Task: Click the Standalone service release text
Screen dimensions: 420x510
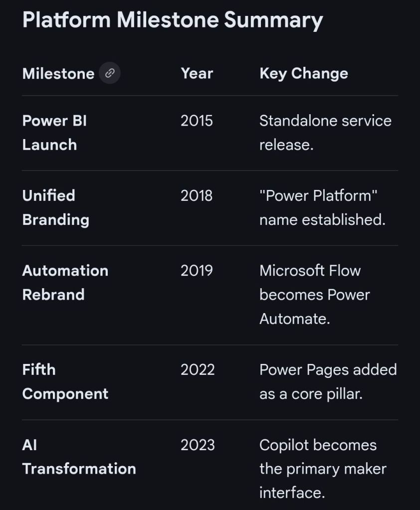Action: coord(325,133)
